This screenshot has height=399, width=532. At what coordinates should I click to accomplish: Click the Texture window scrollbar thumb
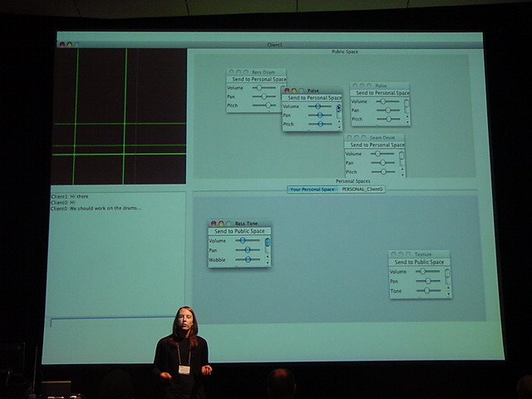point(447,273)
